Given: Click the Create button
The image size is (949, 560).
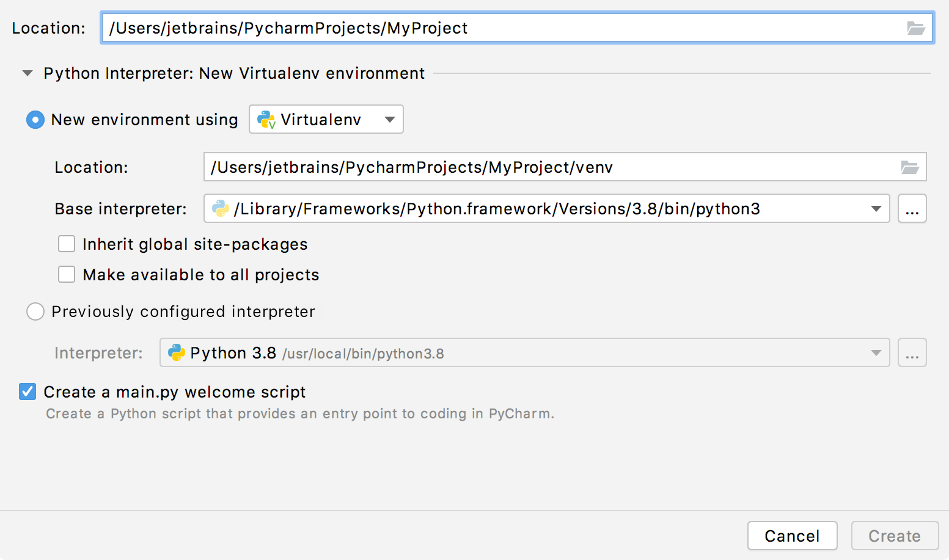Looking at the screenshot, I should coord(895,536).
